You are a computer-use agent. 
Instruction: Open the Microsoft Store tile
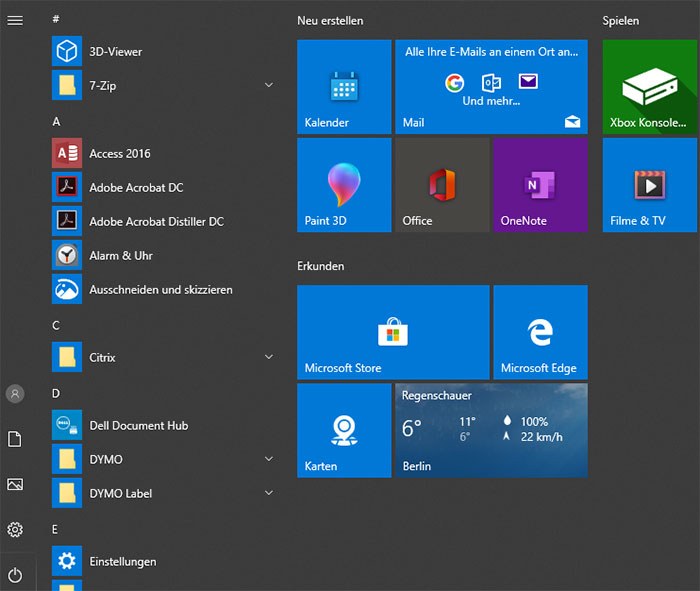(x=393, y=332)
